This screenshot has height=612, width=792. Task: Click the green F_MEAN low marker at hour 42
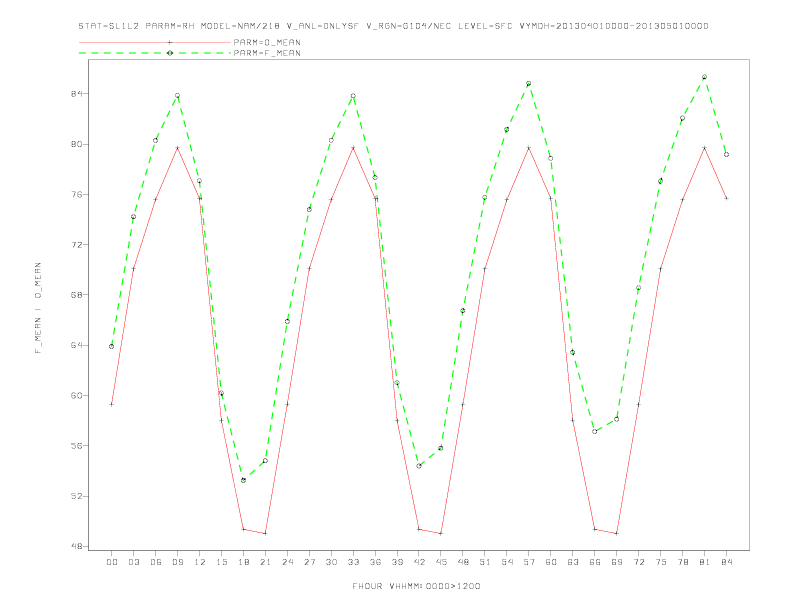tap(419, 466)
